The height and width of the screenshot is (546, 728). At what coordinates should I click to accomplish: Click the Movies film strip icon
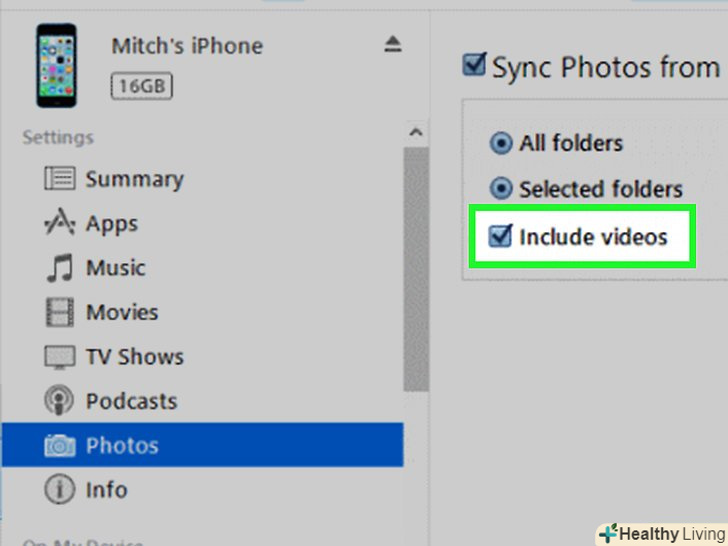(59, 312)
